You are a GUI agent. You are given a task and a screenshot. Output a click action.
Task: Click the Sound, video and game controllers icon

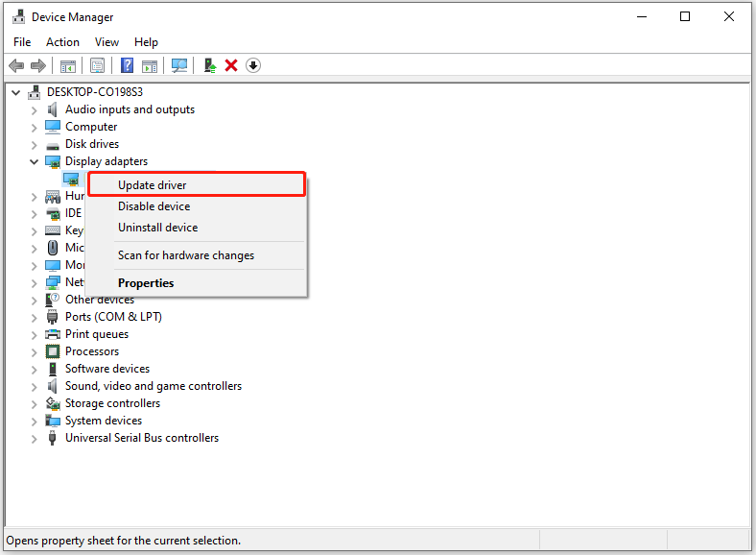pos(53,386)
